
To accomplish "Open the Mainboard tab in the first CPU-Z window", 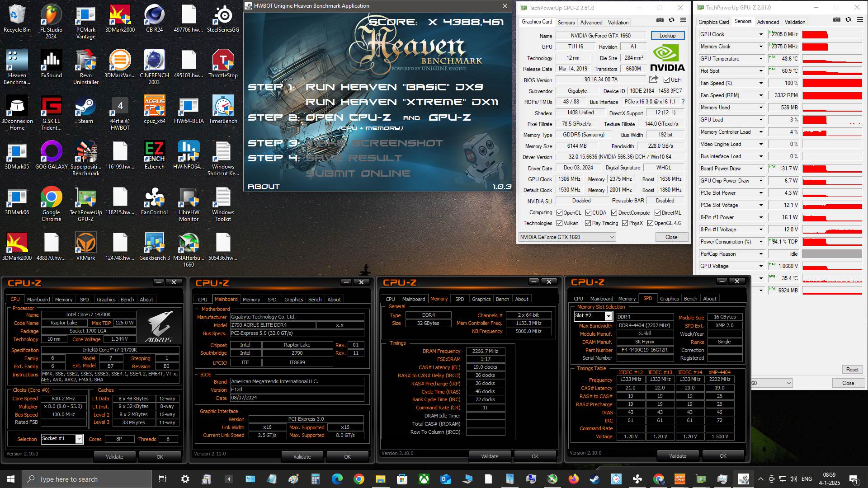I will click(x=38, y=300).
